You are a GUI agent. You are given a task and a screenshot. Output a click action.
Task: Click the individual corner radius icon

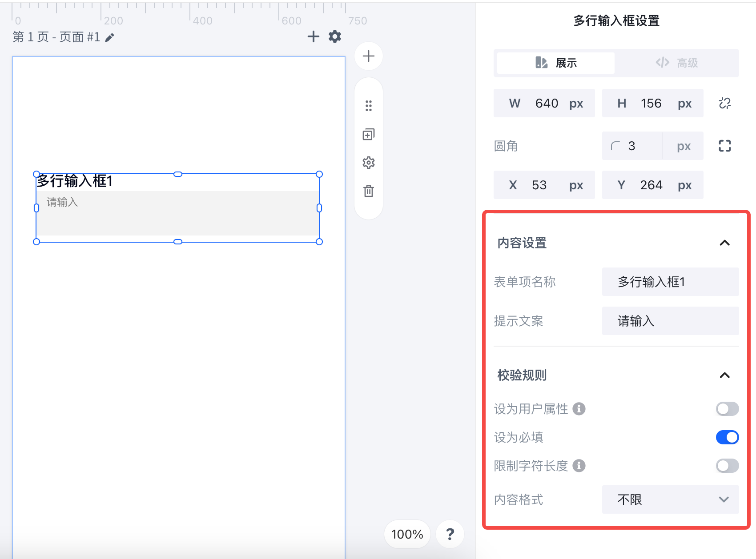point(725,146)
